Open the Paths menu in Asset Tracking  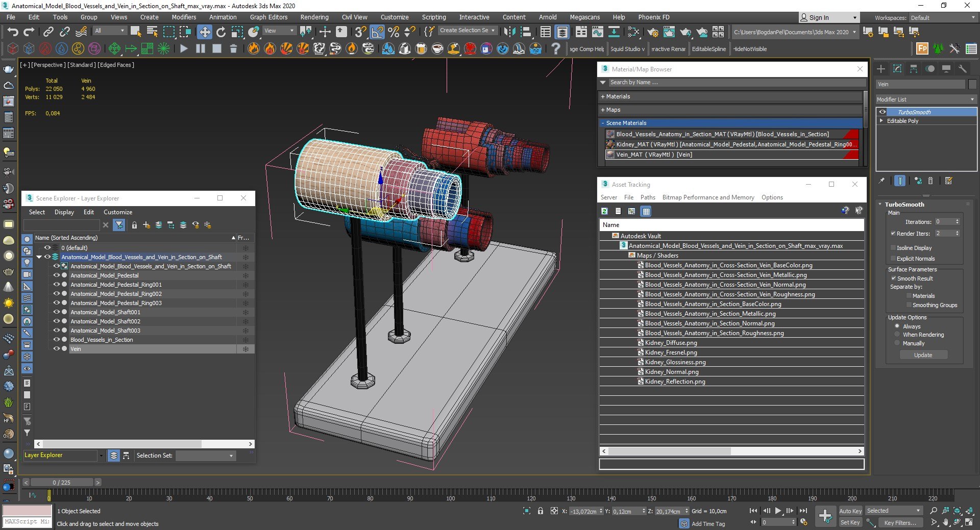tap(647, 197)
